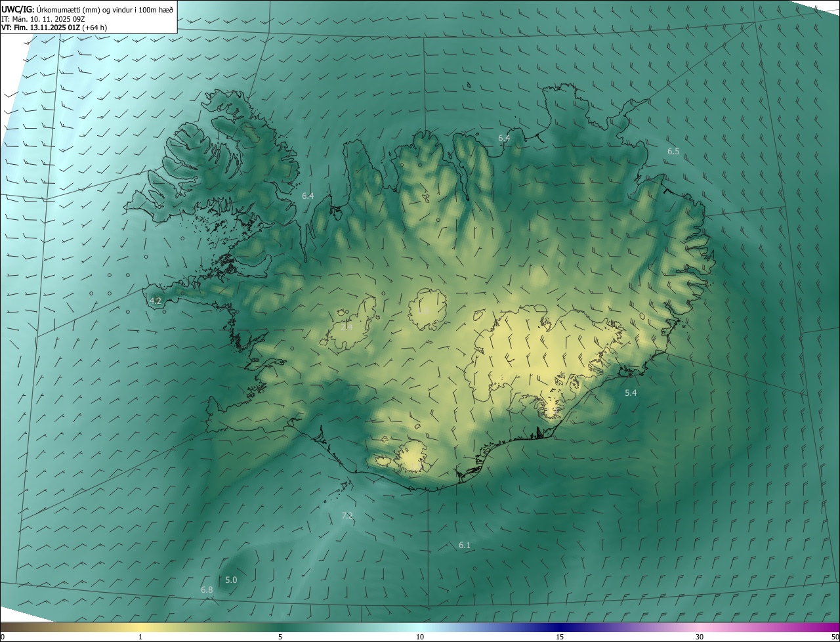The height and width of the screenshot is (642, 840).
Task: Click the 15 tick on the color scale
Action: point(560,637)
